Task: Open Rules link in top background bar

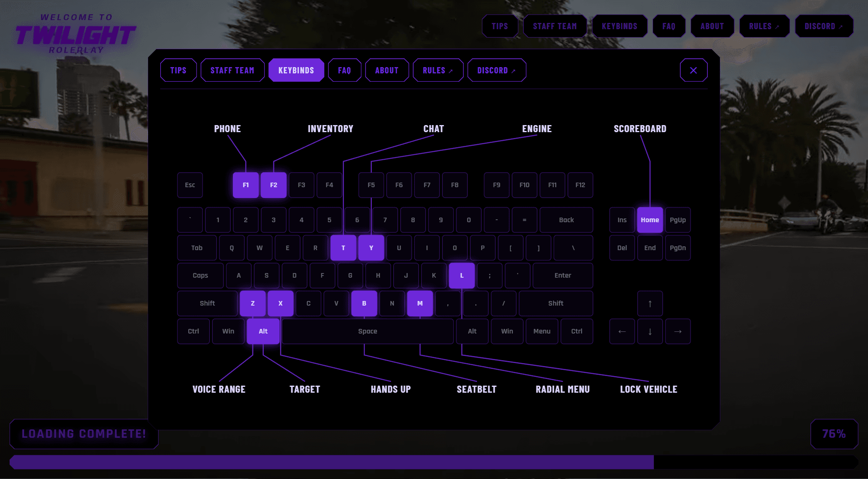Action: click(x=764, y=26)
